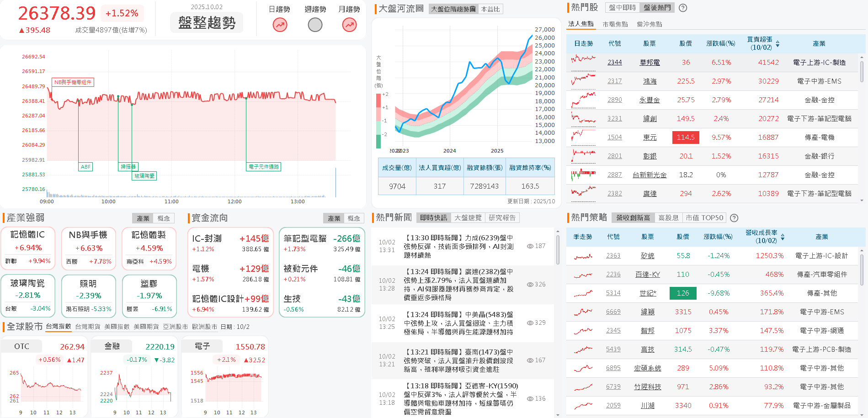This screenshot has height=418, width=868.
Task: Open stock code 2344 link
Action: click(x=615, y=62)
